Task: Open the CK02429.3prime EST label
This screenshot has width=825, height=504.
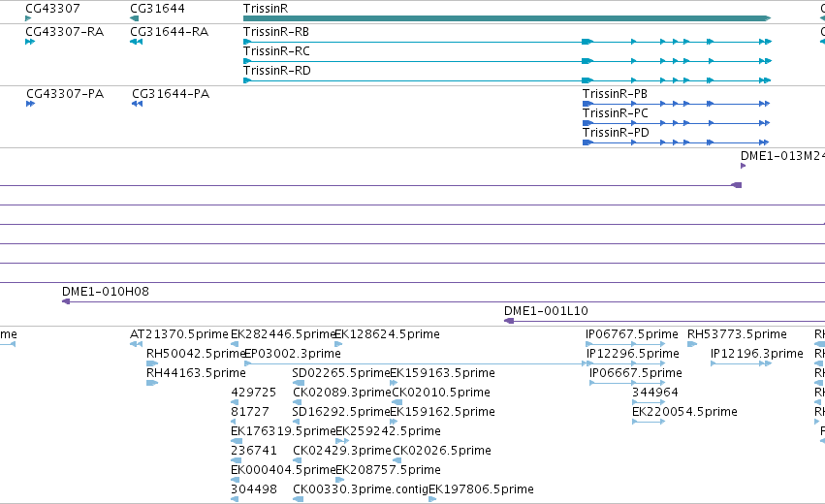Action: pyautogui.click(x=342, y=452)
